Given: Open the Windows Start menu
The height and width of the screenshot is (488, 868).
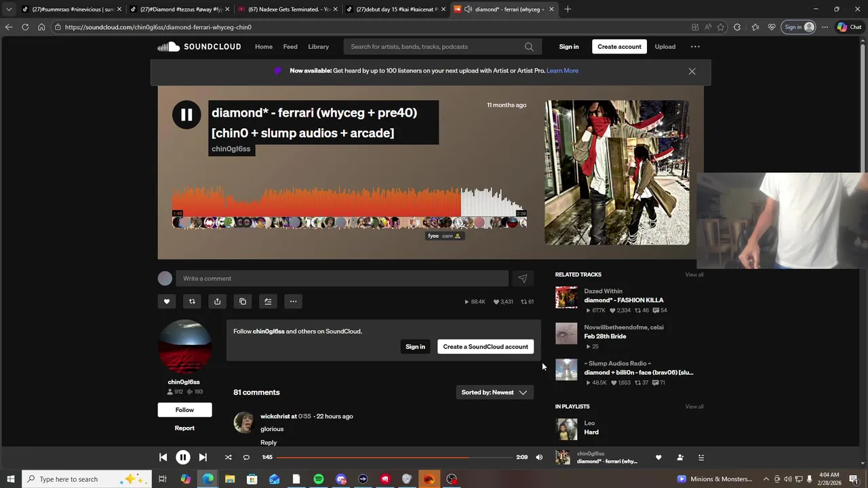Looking at the screenshot, I should point(10,479).
